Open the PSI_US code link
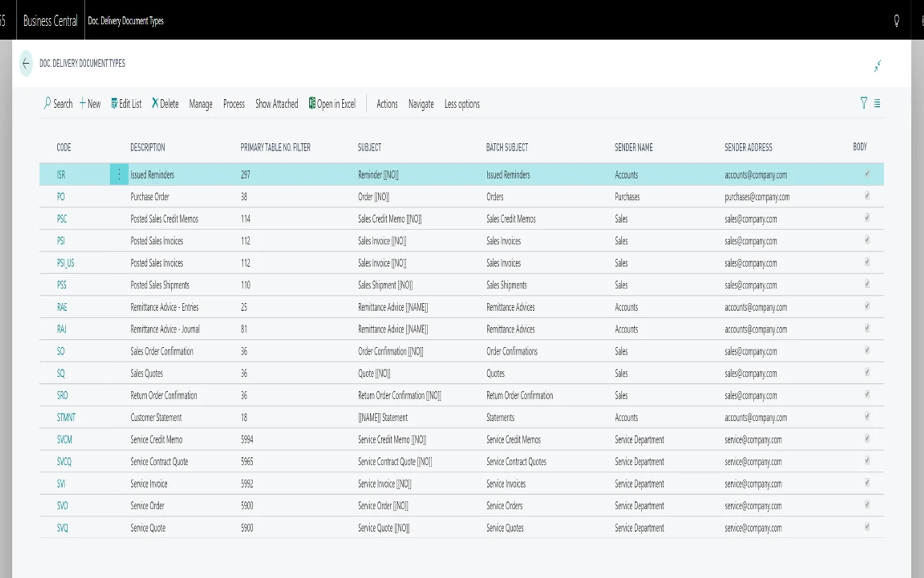The height and width of the screenshot is (578, 924). 65,263
